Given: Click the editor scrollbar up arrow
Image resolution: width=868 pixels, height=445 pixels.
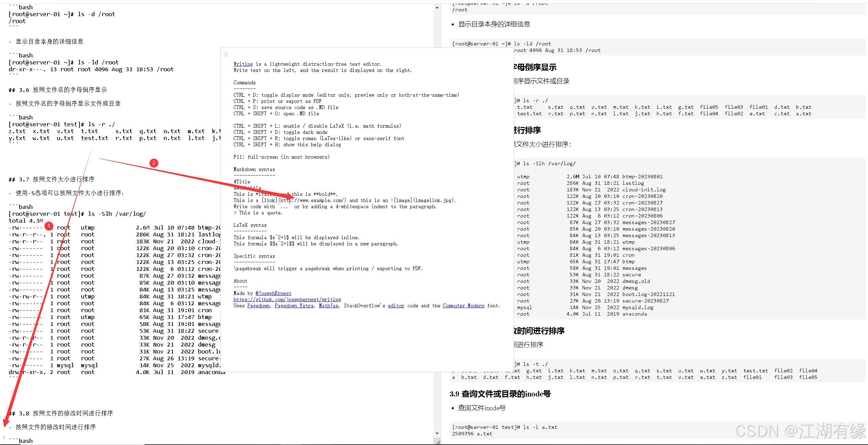Looking at the screenshot, I should pyautogui.click(x=437, y=7).
